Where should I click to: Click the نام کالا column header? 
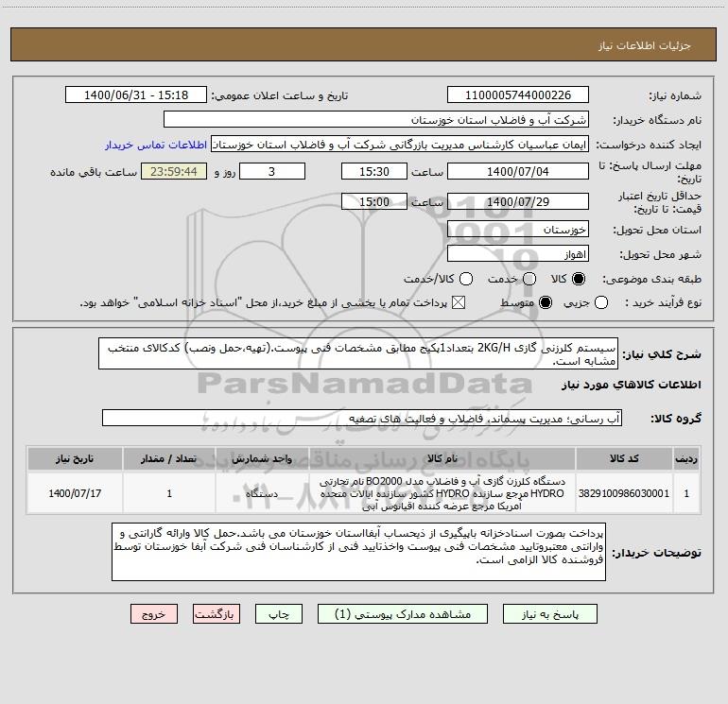click(442, 459)
